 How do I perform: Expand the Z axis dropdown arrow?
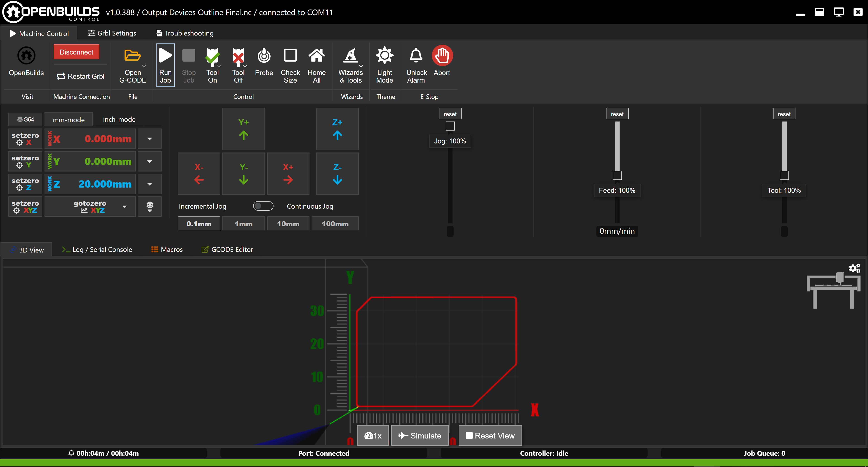point(150,184)
